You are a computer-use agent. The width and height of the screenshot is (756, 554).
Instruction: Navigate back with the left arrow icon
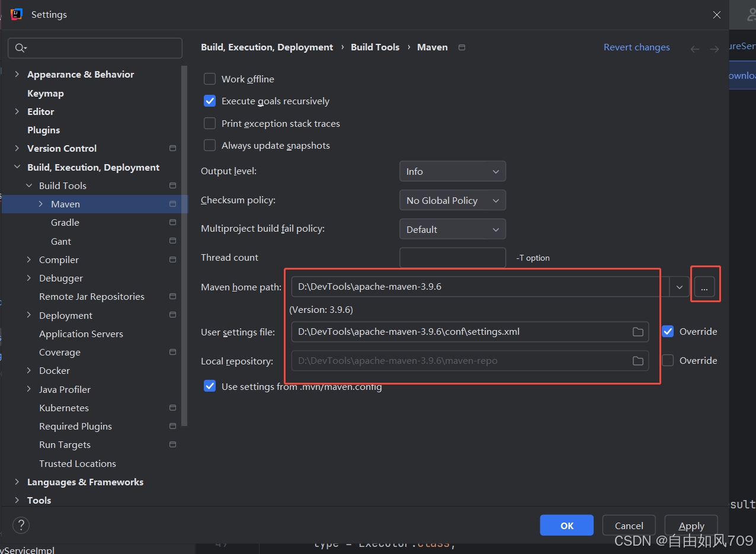[x=695, y=49]
